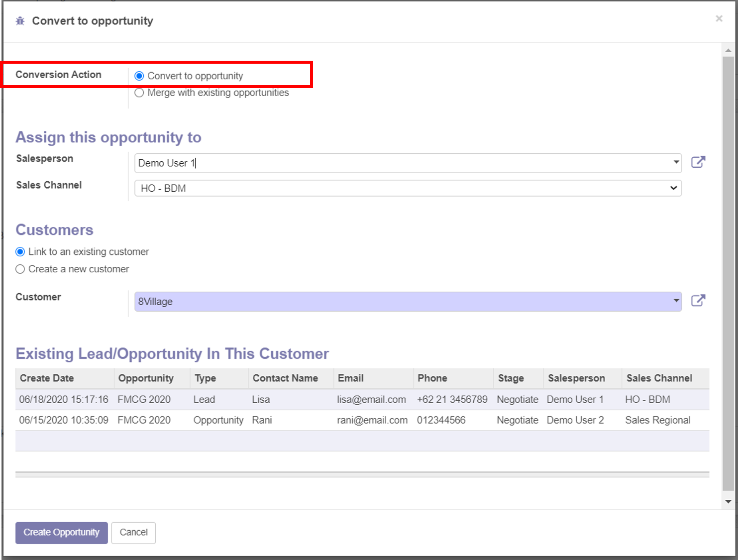
Task: Select Convert to opportunity radio option
Action: [x=139, y=76]
